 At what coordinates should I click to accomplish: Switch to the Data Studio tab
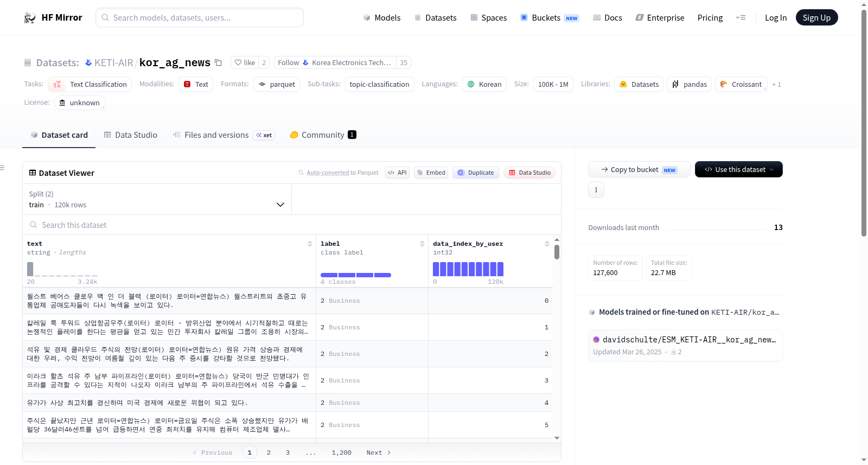[130, 135]
